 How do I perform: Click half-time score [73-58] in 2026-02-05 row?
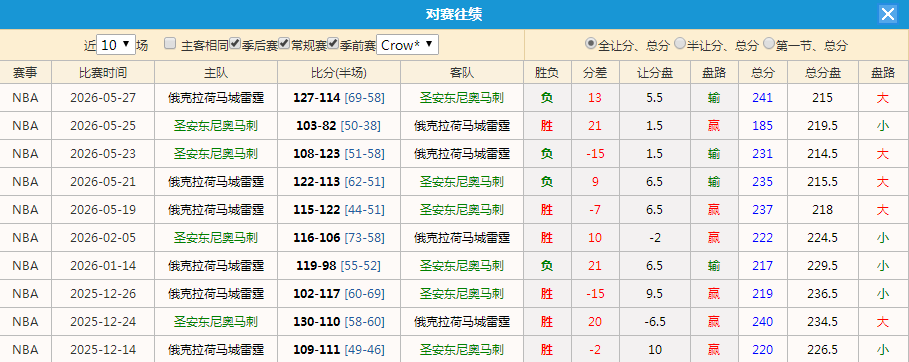[x=364, y=237]
